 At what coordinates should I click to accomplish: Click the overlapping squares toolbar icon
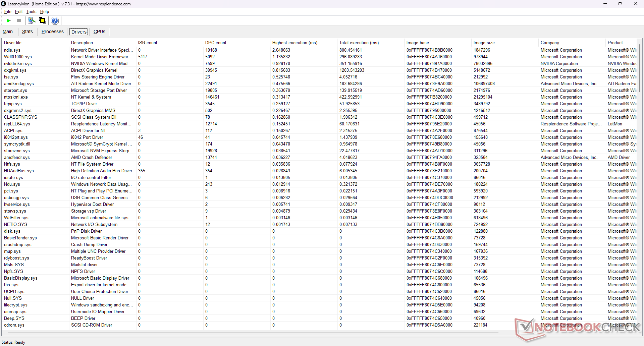43,21
